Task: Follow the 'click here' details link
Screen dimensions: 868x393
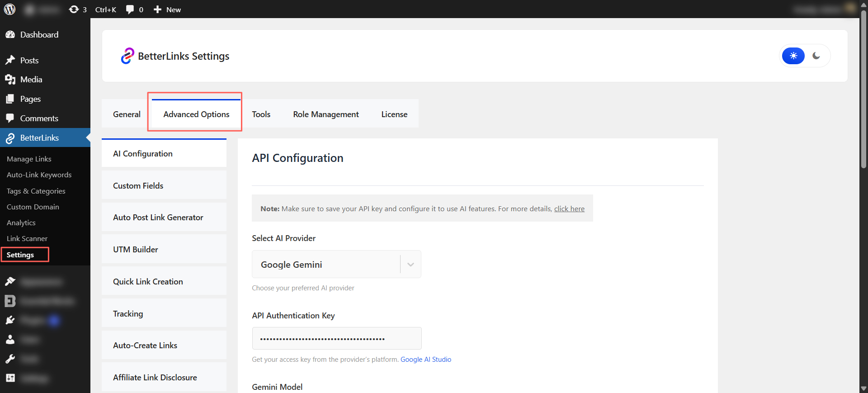Action: pyautogui.click(x=569, y=209)
